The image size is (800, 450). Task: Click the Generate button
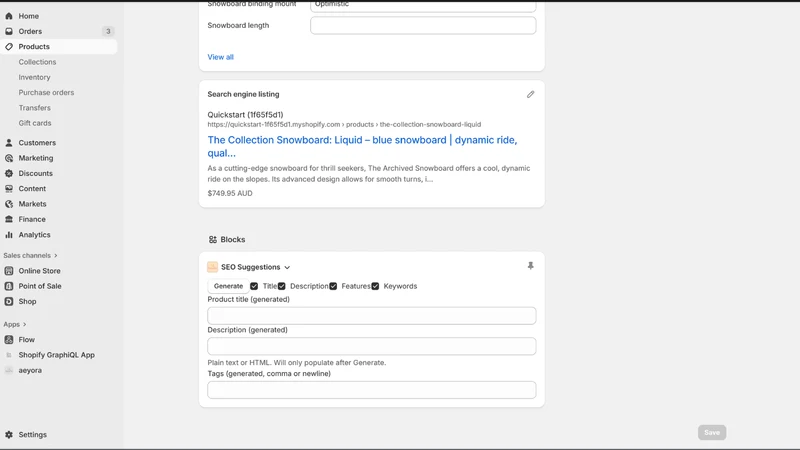point(229,286)
